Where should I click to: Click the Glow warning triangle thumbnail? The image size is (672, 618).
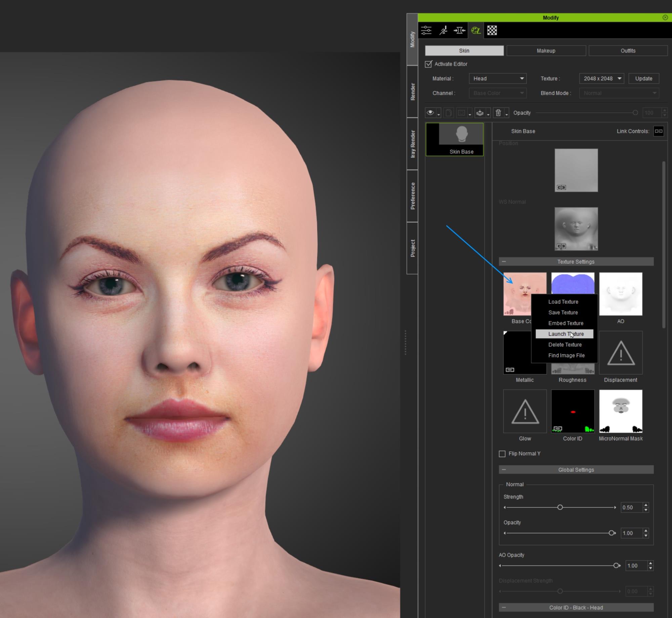[525, 411]
